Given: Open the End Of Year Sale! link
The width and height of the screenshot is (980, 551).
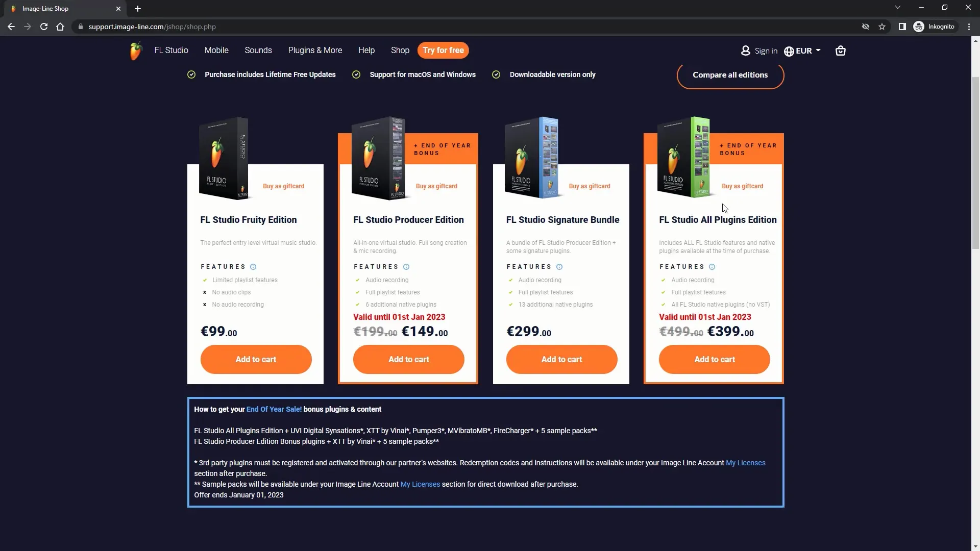Looking at the screenshot, I should (x=274, y=409).
